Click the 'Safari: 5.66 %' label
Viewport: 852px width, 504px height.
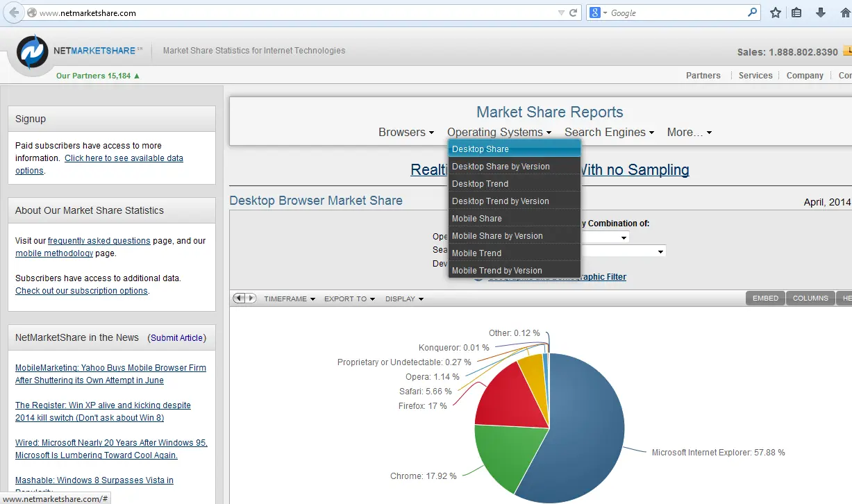point(426,392)
